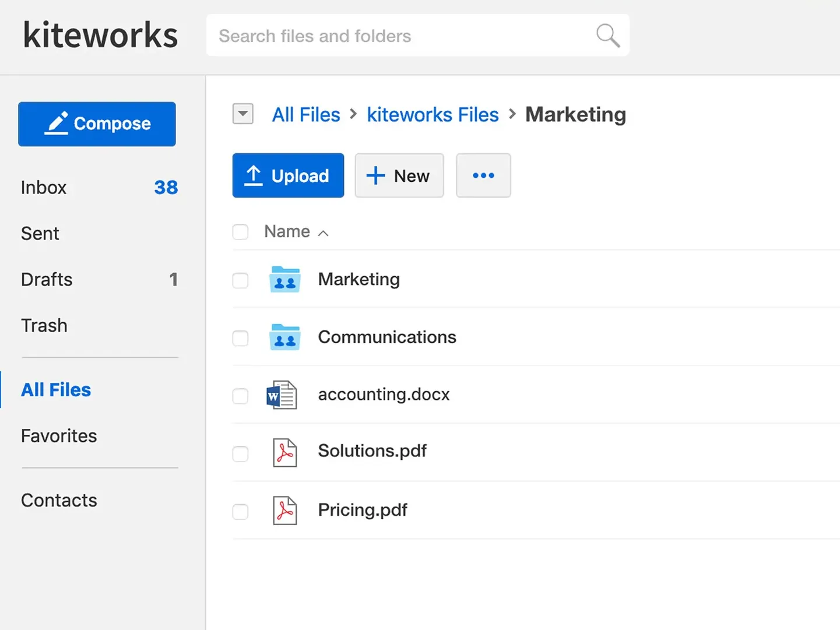This screenshot has width=840, height=630.
Task: Click the New button
Action: point(399,175)
